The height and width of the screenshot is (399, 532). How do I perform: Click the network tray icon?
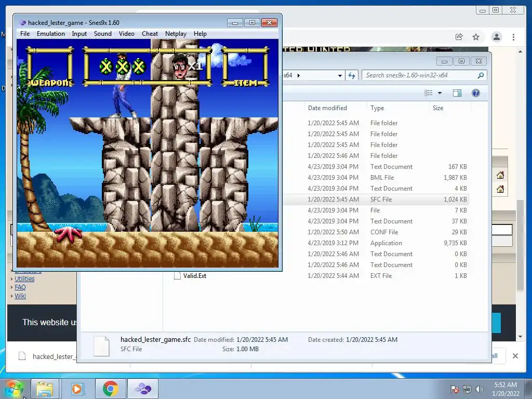click(467, 389)
